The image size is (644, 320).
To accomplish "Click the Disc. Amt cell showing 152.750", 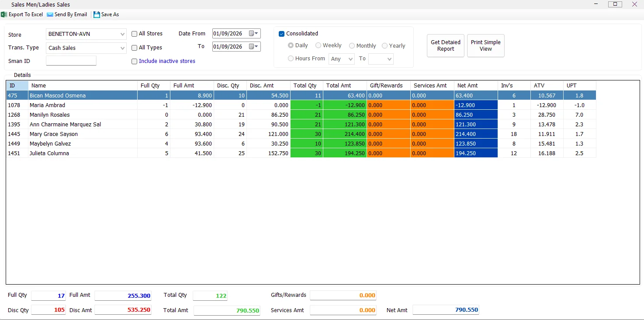I will [x=269, y=153].
